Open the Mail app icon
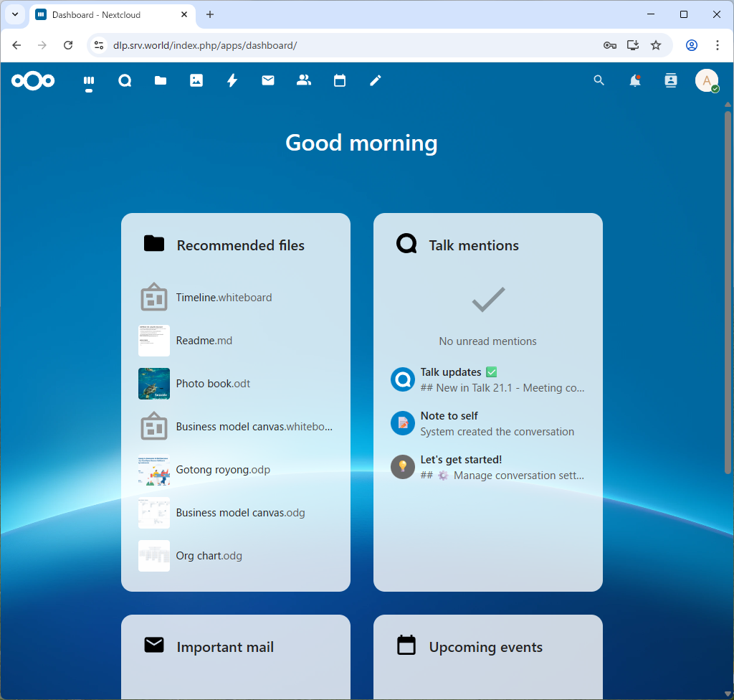734x700 pixels. (x=268, y=81)
